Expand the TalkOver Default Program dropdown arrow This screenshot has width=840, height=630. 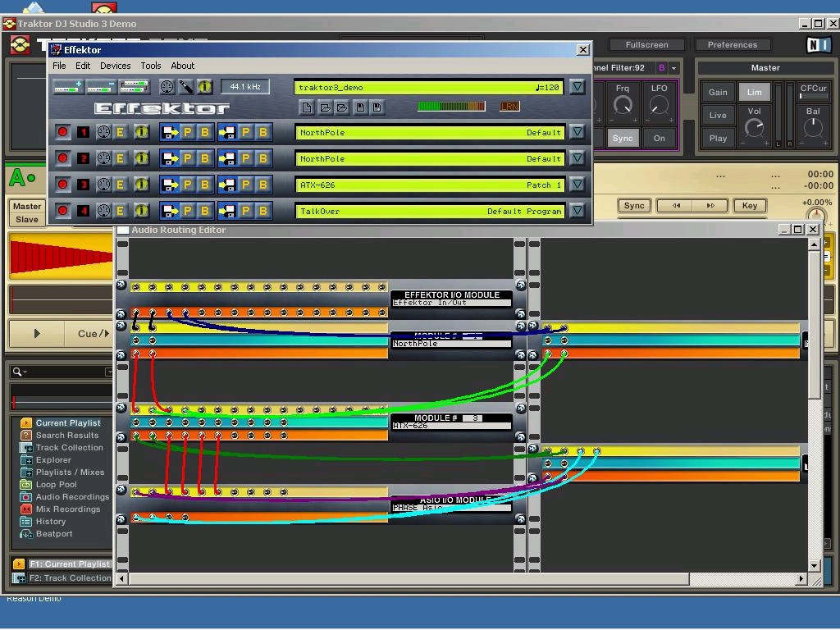point(577,211)
